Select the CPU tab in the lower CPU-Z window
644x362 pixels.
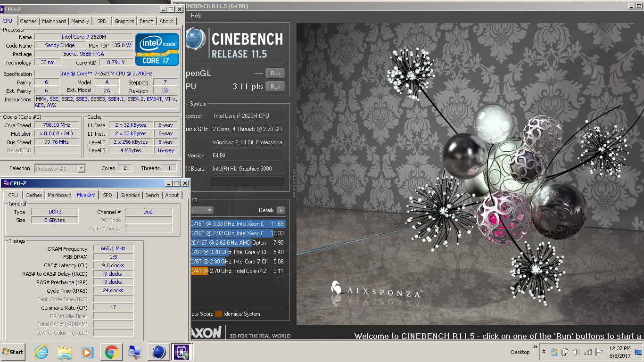click(13, 195)
